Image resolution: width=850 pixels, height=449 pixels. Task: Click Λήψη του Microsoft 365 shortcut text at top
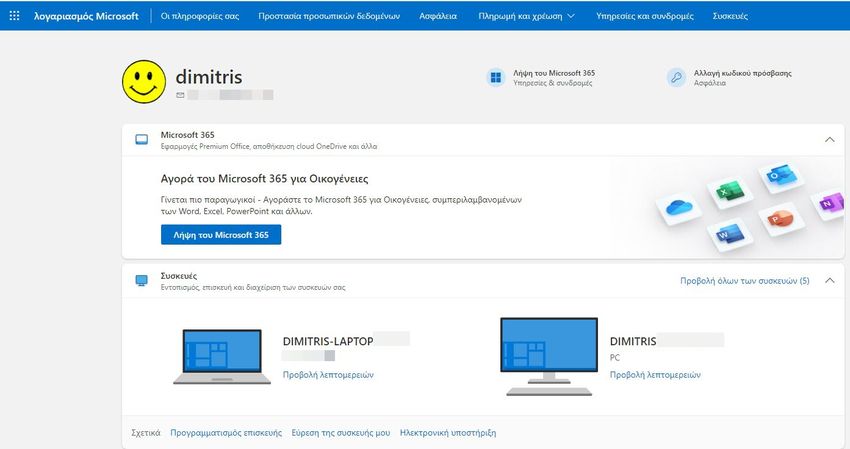click(554, 73)
